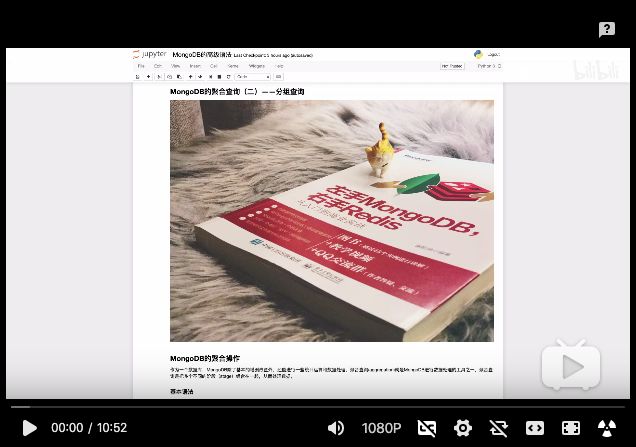
Task: Toggle the subtitles (CC) icon
Action: tap(427, 428)
